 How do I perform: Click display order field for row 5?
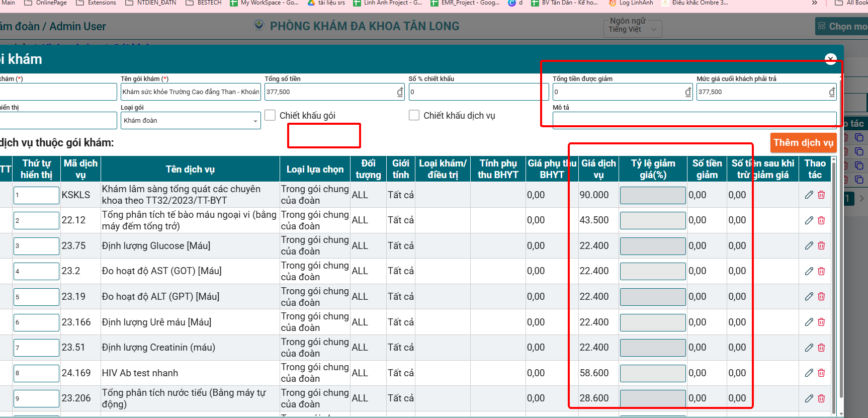click(36, 297)
